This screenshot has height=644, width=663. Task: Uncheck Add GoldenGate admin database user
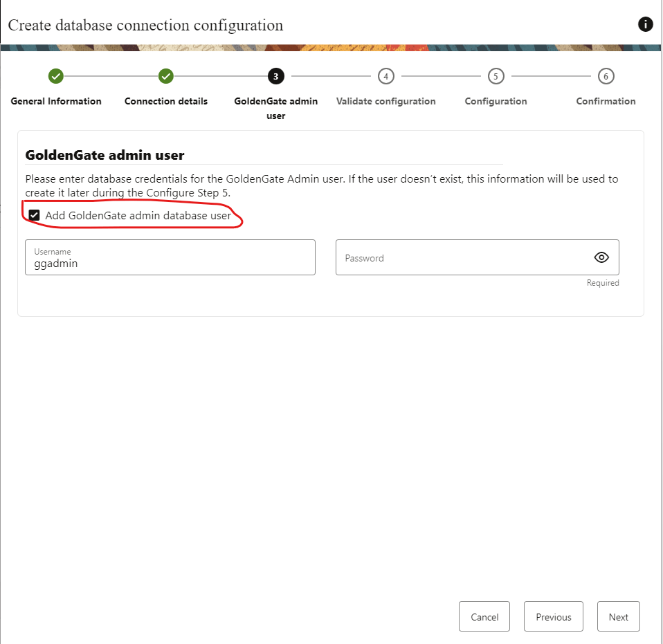(35, 215)
